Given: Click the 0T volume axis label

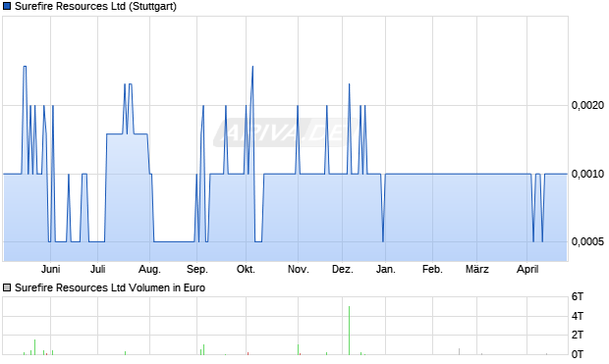Looking at the screenshot, I should click(x=578, y=354).
